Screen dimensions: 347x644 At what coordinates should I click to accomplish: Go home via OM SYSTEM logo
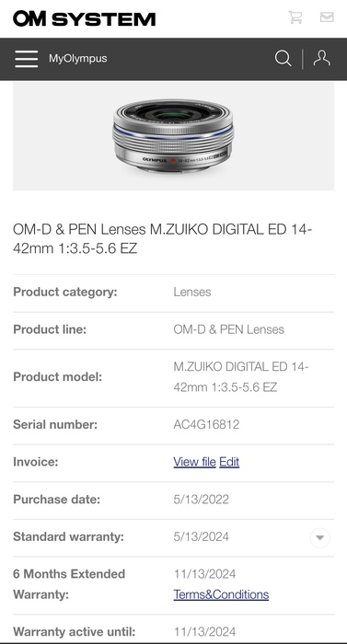tap(85, 19)
